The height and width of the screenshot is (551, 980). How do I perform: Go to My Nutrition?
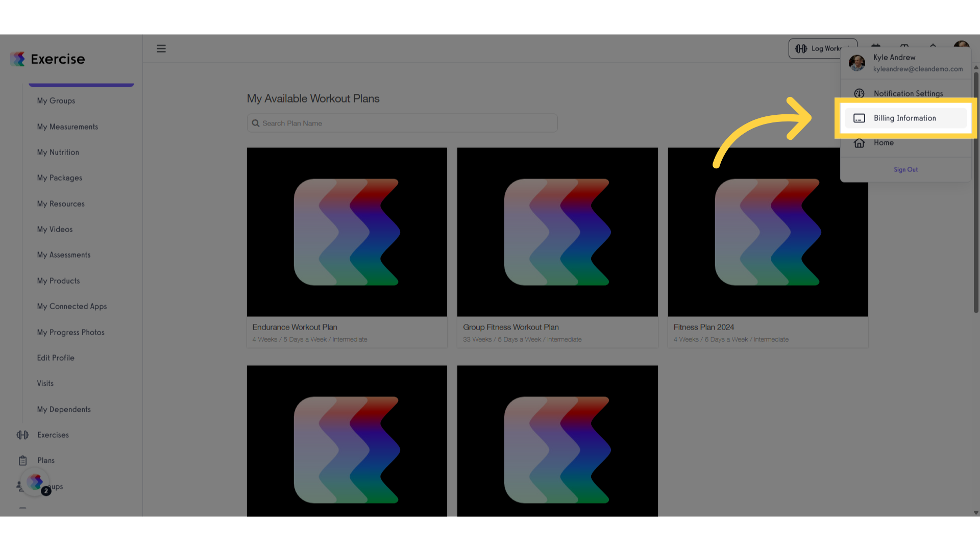click(x=58, y=152)
